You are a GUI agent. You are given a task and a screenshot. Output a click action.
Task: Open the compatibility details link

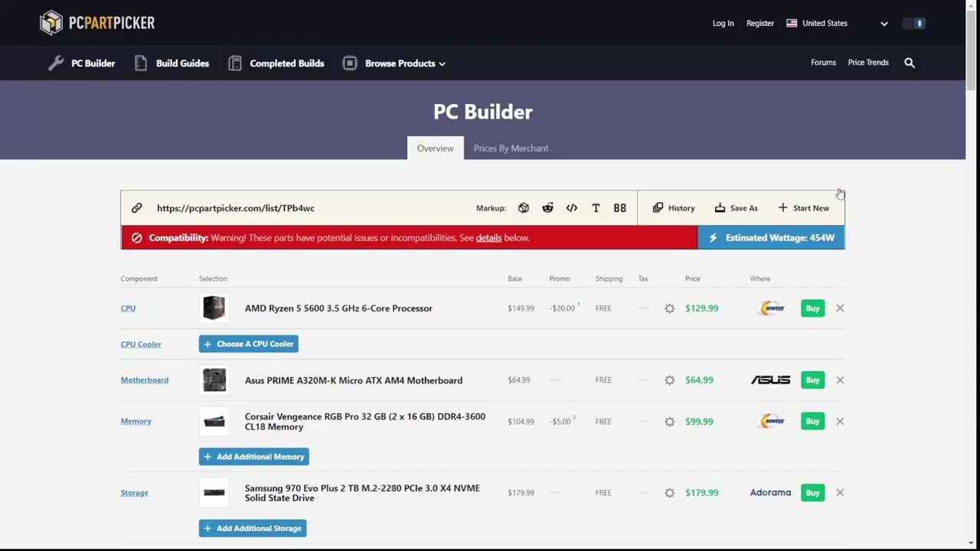click(x=488, y=238)
